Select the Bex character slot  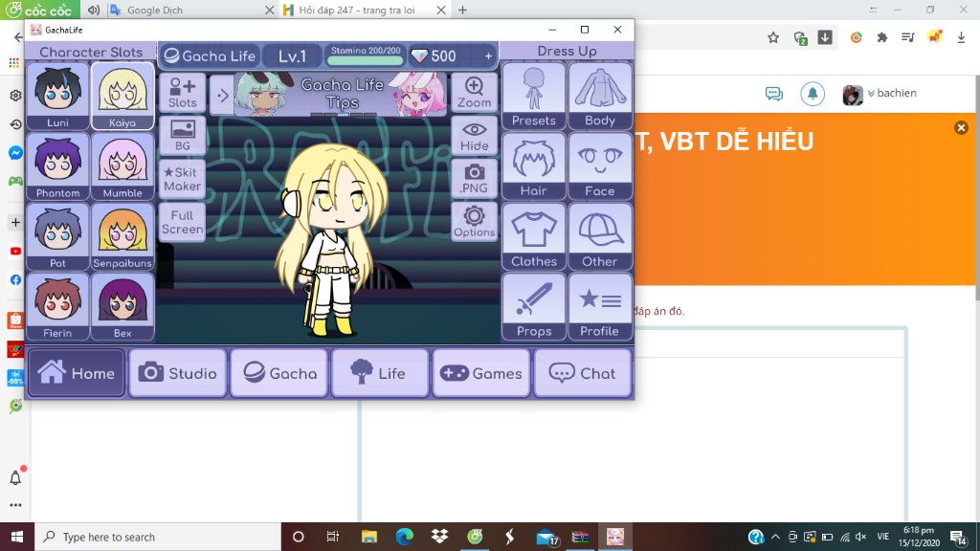tap(122, 306)
